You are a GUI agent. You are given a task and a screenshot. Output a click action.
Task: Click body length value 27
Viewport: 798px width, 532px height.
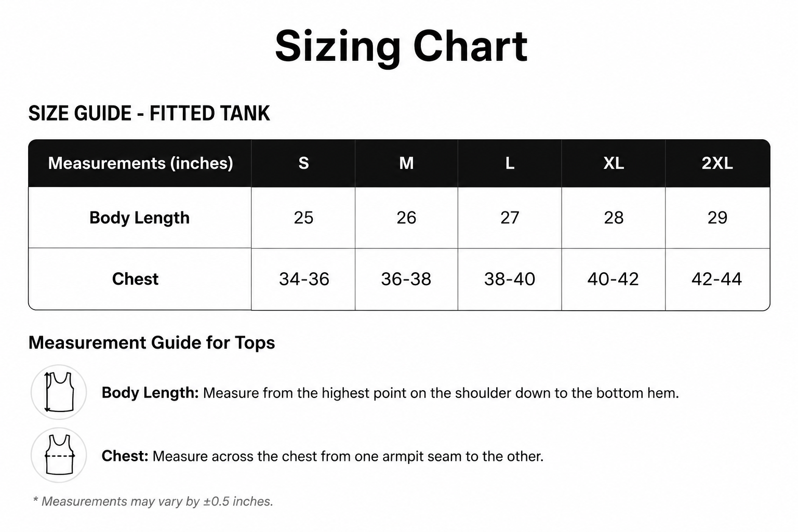point(510,218)
